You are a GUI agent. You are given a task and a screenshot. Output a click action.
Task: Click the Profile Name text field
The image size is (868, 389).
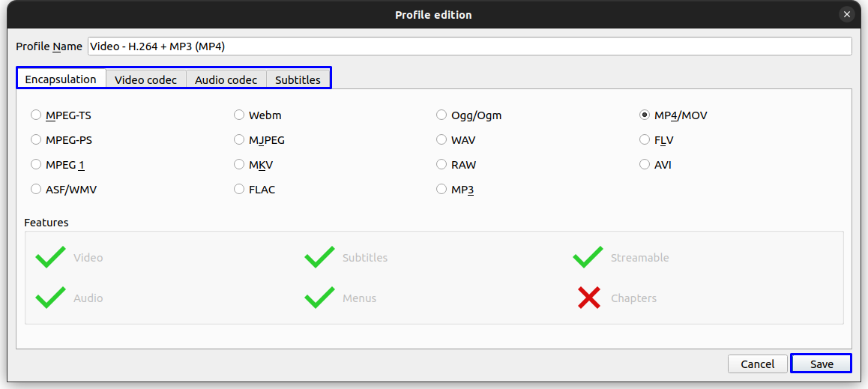pyautogui.click(x=469, y=46)
